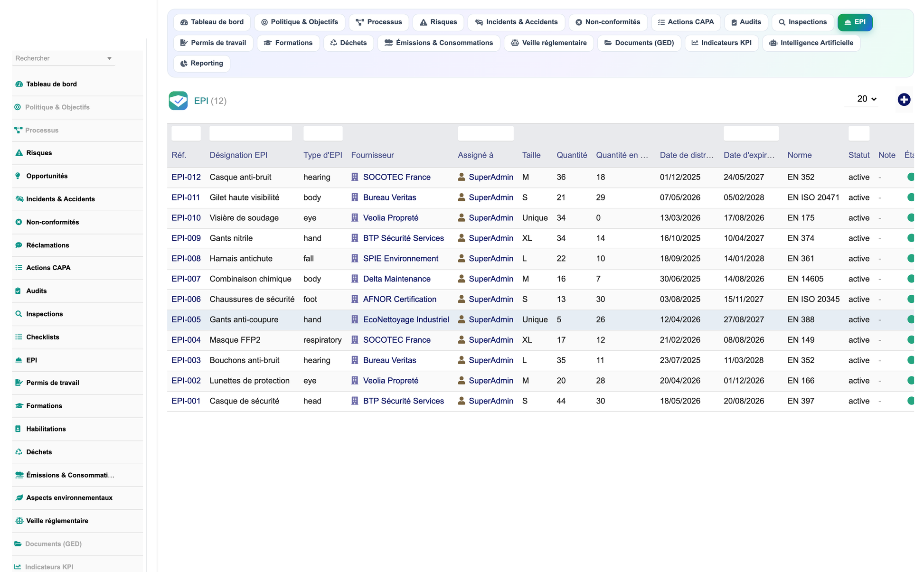Click the Désignation EPI filter field

click(x=251, y=133)
